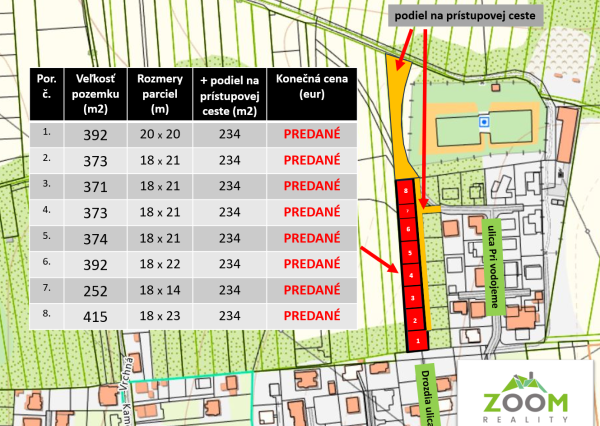Select red parcel number 8 on the map

coord(405,189)
